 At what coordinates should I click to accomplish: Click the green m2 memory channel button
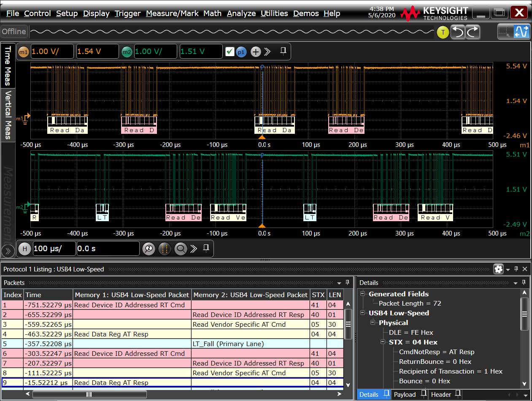coord(127,51)
